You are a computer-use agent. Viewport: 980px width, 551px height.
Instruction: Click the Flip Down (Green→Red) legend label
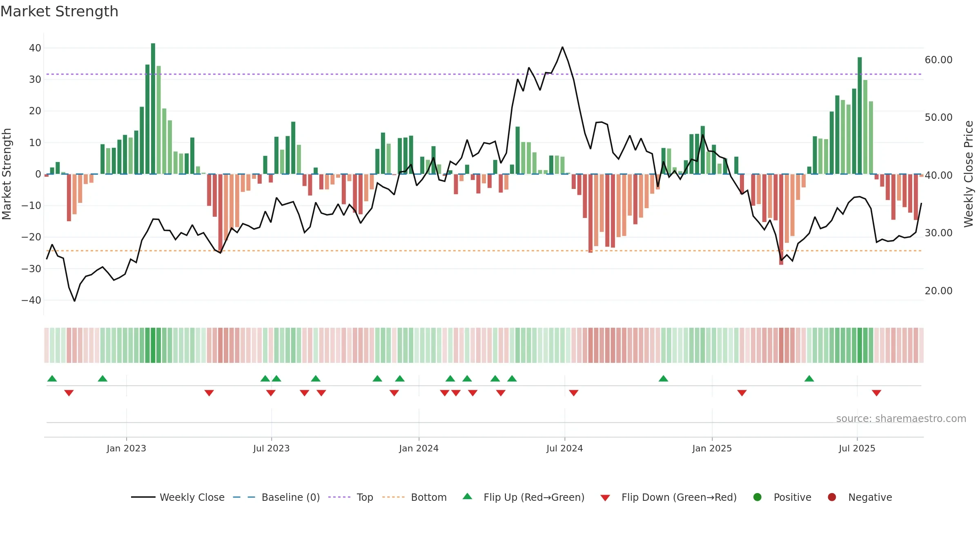[x=679, y=497]
